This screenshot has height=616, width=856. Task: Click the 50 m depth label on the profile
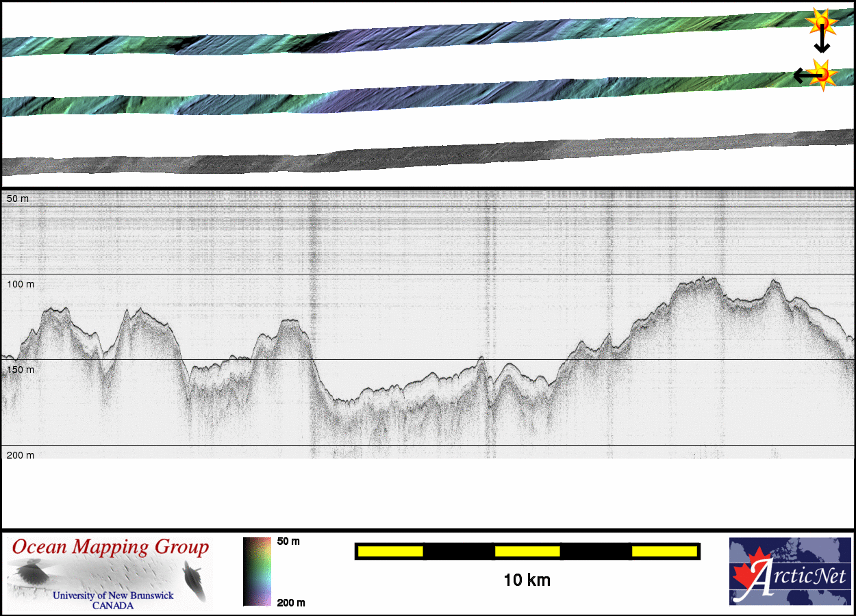coord(18,198)
